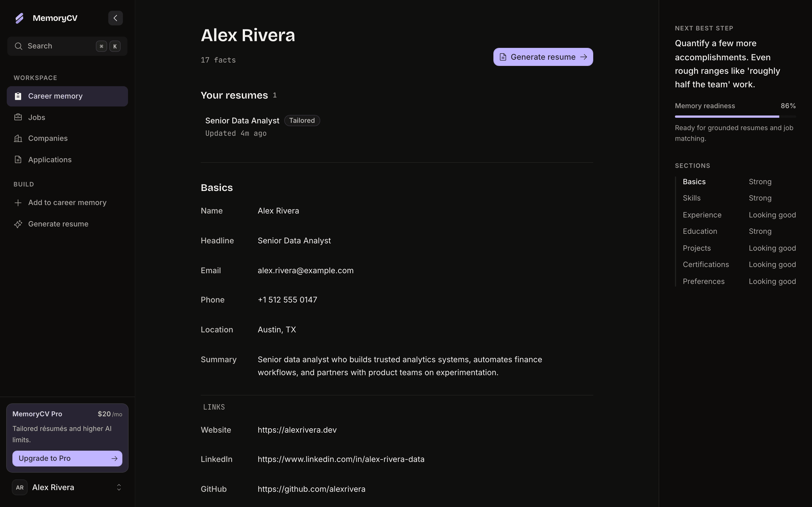The width and height of the screenshot is (812, 507).
Task: Click the Companies building icon
Action: click(18, 139)
